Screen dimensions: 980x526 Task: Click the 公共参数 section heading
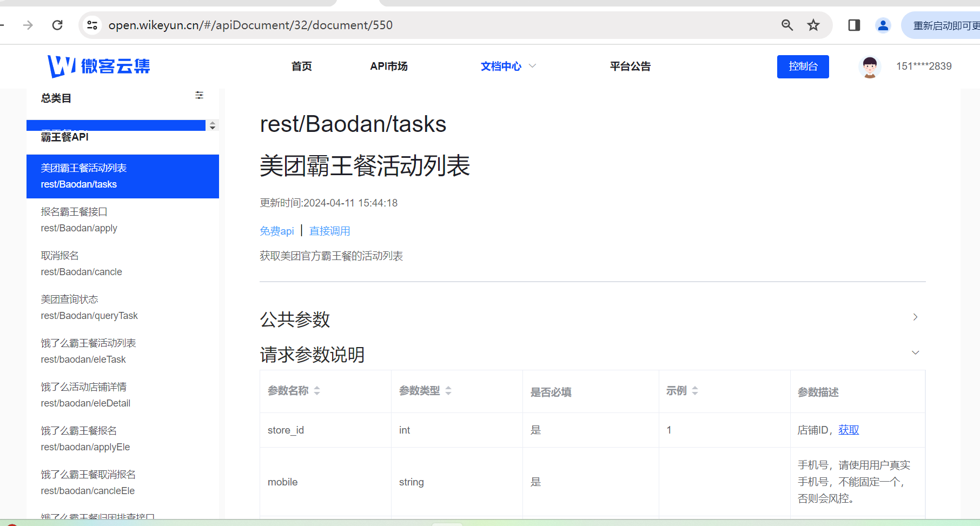point(295,319)
